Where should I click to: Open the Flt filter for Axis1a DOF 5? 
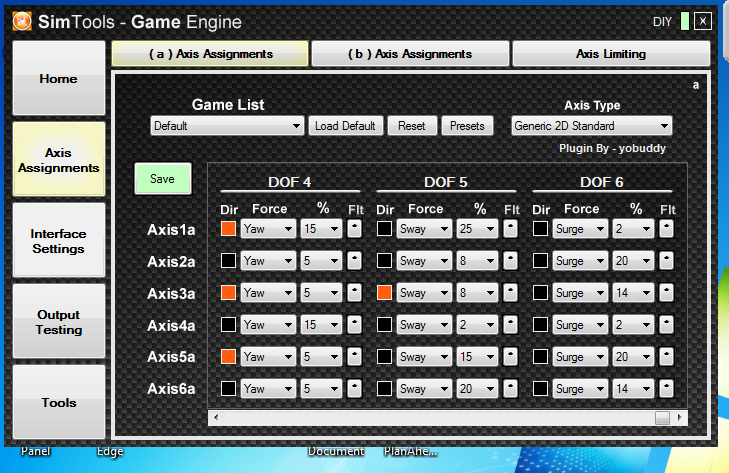click(510, 229)
